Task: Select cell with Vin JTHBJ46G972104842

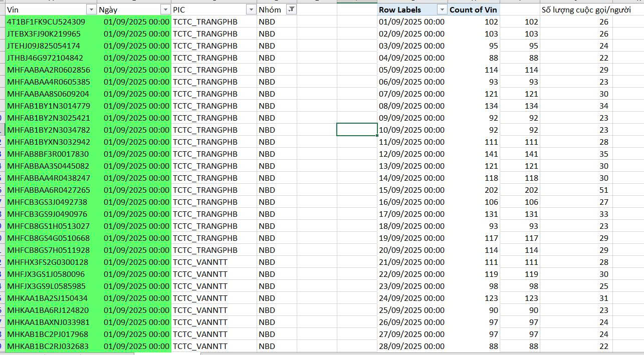Action: click(51, 58)
